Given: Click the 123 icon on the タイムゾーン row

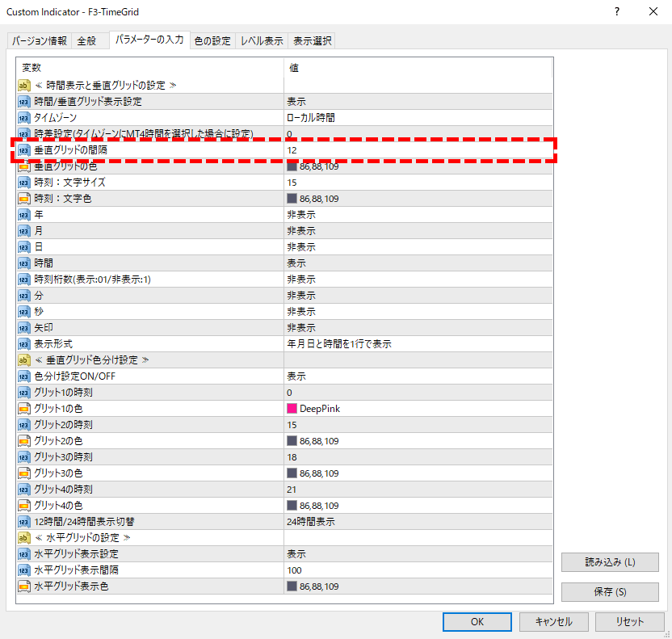Looking at the screenshot, I should coord(24,117).
